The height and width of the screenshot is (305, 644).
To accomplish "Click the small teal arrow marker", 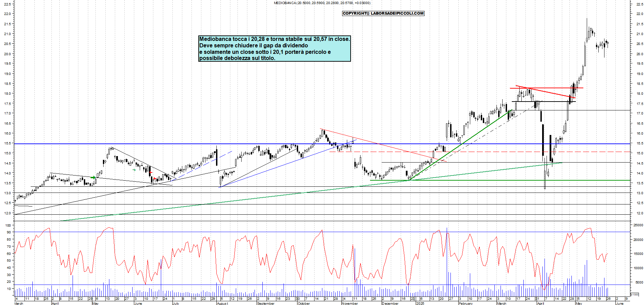I will click(x=134, y=170).
